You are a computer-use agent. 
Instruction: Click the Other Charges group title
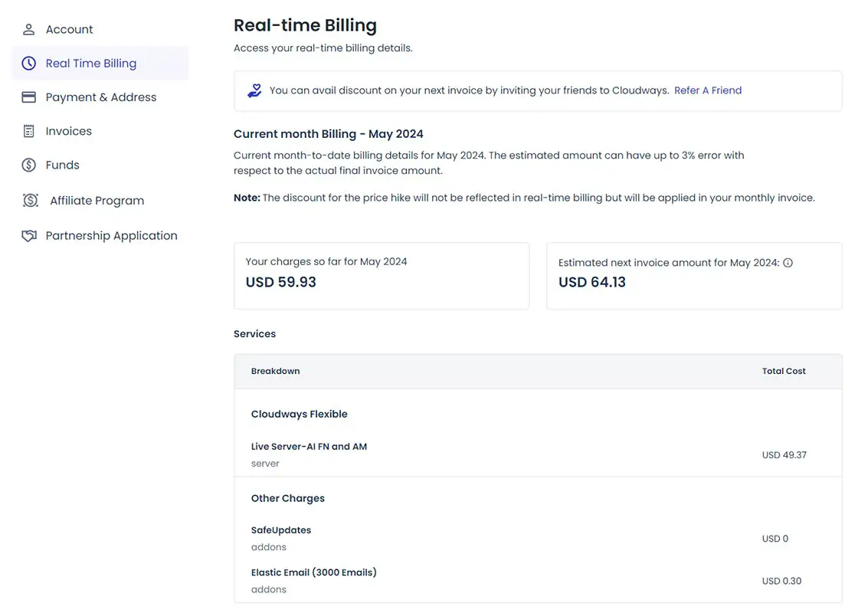(x=288, y=498)
